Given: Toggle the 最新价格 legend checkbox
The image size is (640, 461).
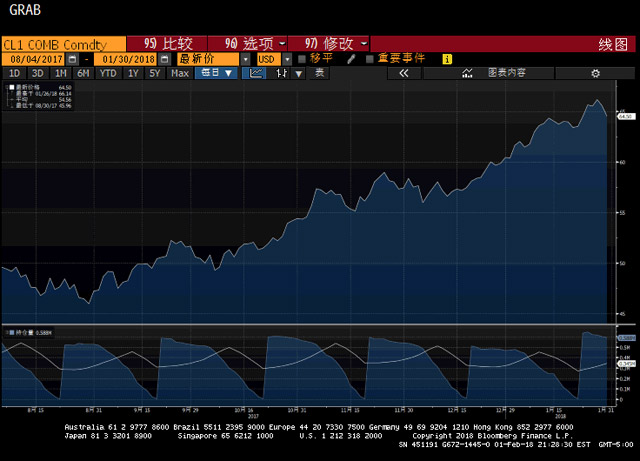Looking at the screenshot, I should (x=11, y=88).
